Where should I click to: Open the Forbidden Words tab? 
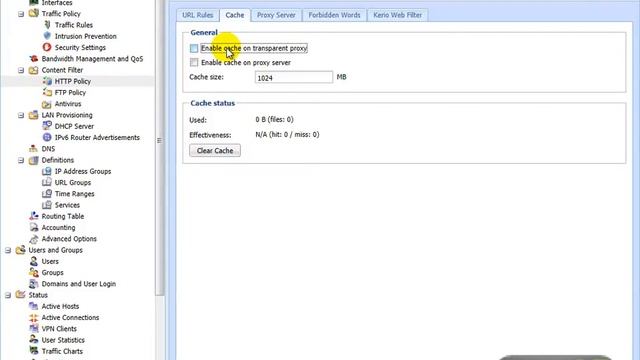[334, 15]
